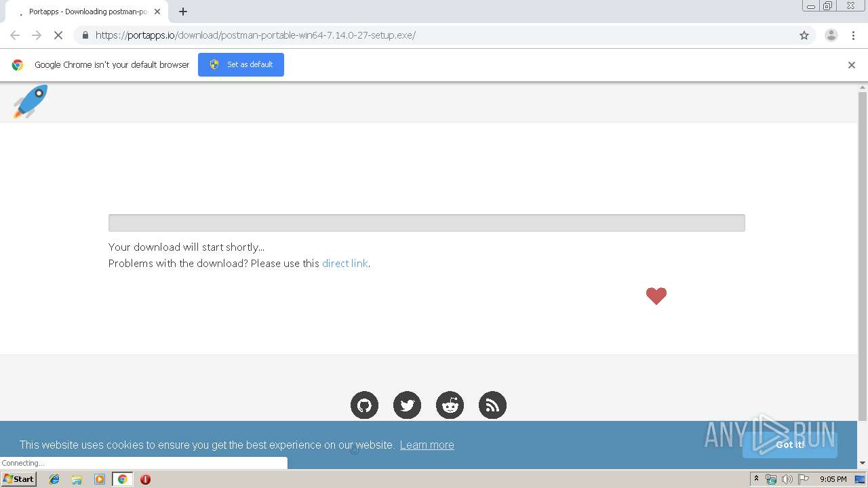Click the taskbar clock 9:05 PM
The image size is (868, 488).
[x=833, y=479]
